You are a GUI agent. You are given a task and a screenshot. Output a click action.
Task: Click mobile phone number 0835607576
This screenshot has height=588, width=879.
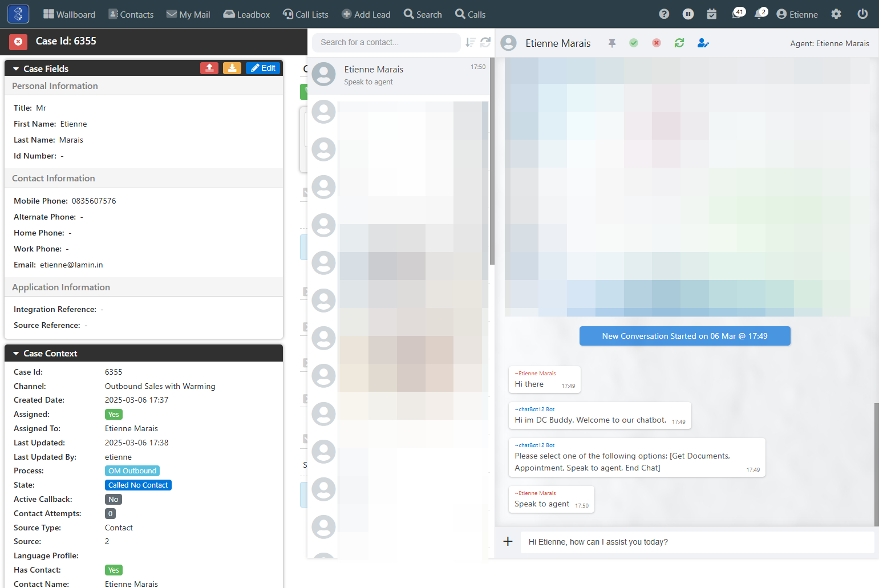[94, 201]
